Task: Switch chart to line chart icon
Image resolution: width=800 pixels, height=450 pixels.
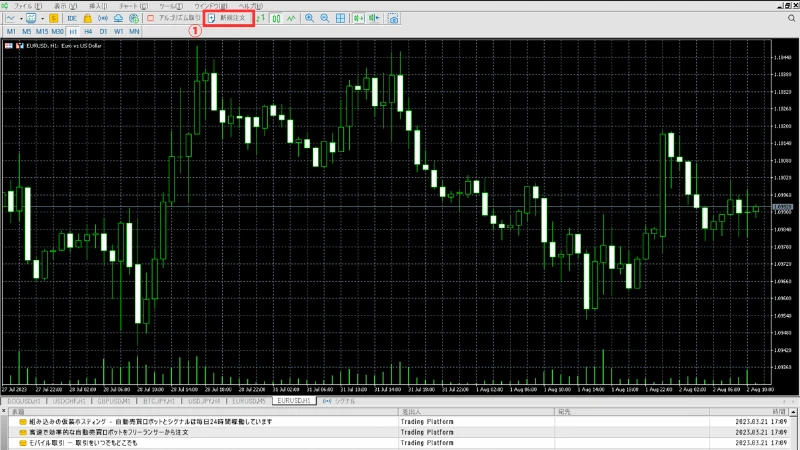Action: click(291, 18)
